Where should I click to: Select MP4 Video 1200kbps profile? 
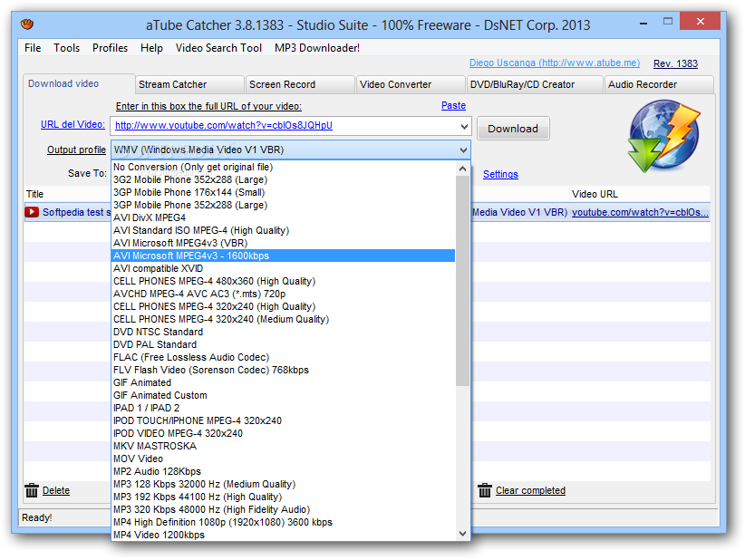(x=283, y=535)
